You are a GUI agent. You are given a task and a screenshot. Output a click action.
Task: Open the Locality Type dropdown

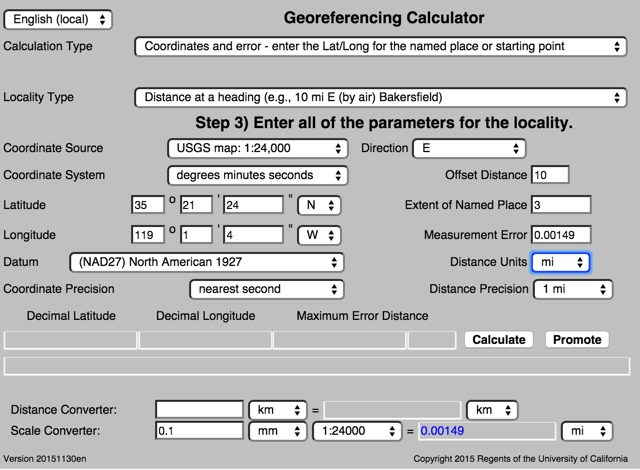point(380,98)
